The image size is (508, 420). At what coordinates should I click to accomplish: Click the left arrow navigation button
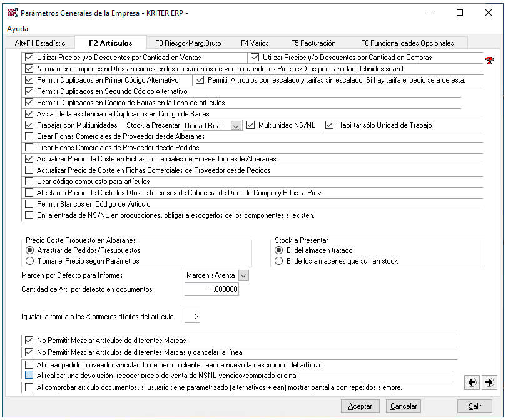pos(472,382)
